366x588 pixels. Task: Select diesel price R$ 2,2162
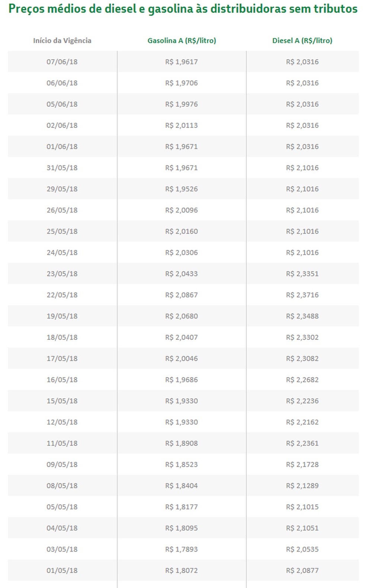click(x=302, y=422)
